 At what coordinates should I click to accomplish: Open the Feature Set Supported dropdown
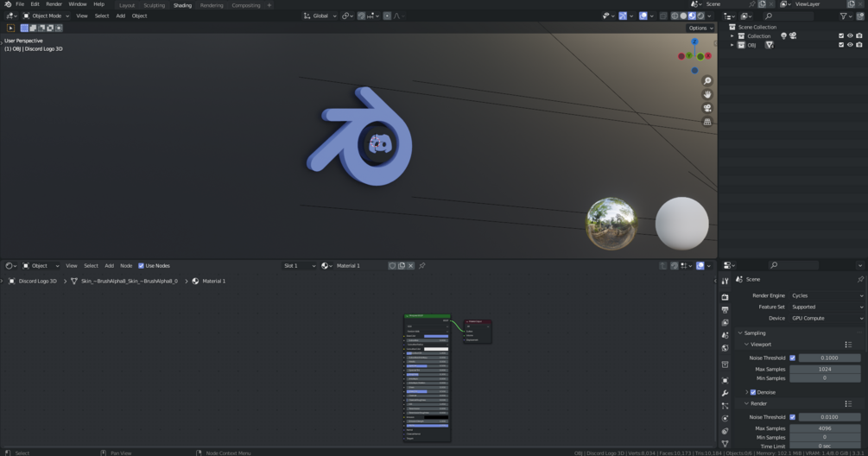pos(827,307)
